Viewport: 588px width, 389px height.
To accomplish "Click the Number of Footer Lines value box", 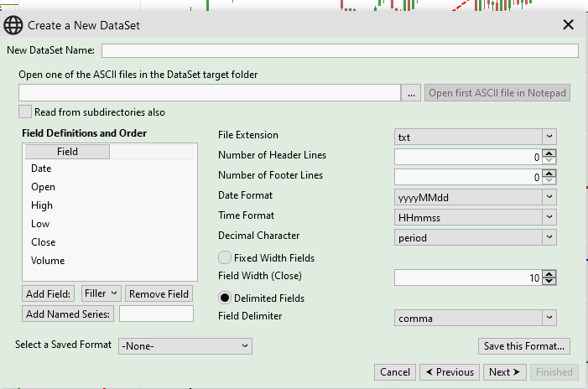I will click(468, 177).
